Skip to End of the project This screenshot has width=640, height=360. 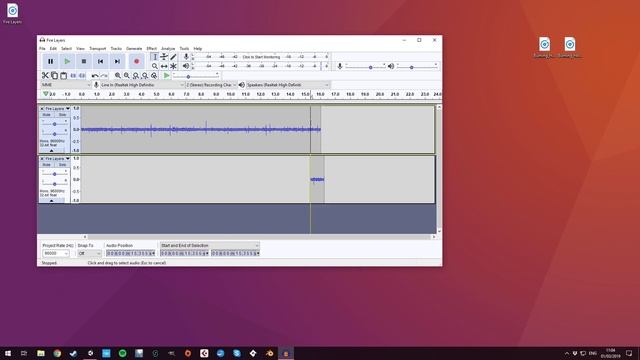point(117,61)
